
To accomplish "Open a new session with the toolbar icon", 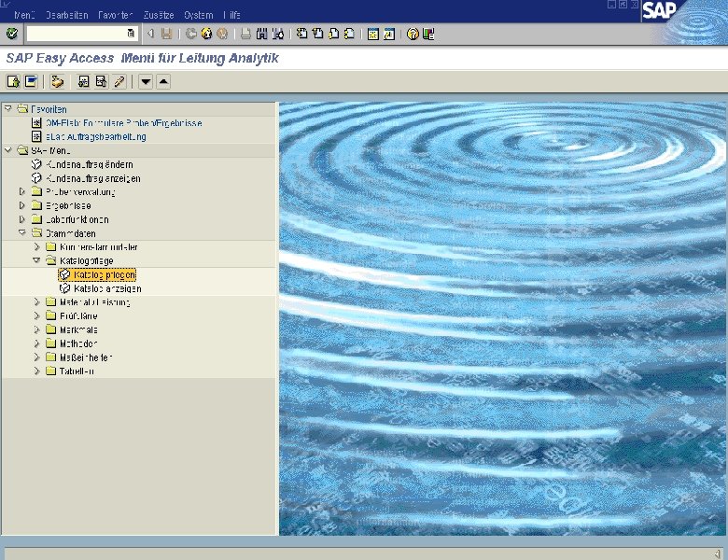I will tap(372, 34).
